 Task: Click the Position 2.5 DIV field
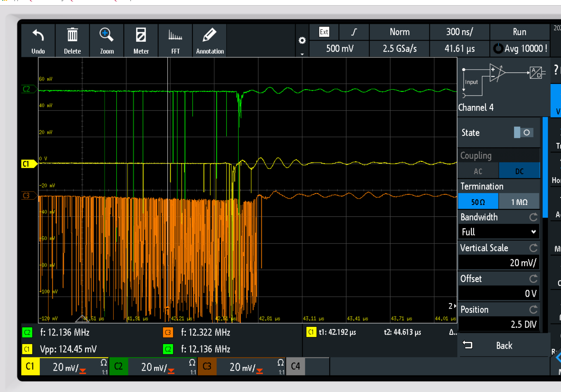click(x=499, y=324)
